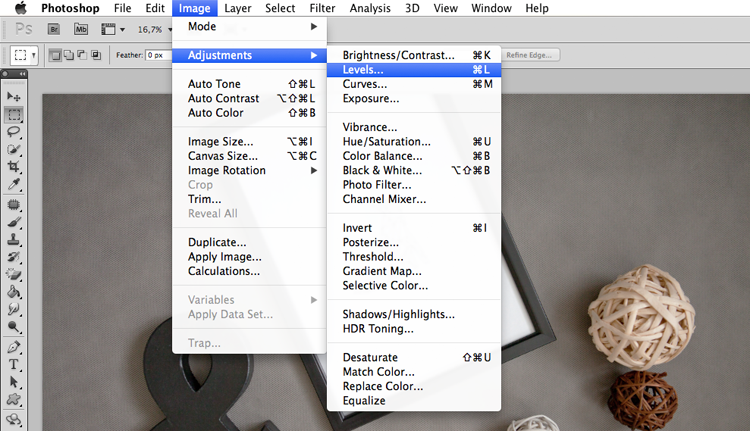Choose Shadows/Highlights... adjustment

[414, 314]
